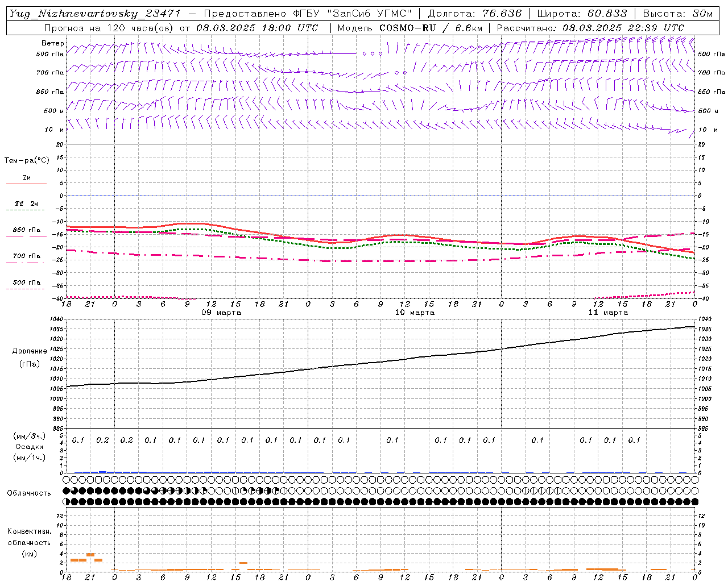Click the latitude value Широта: 60.833

tap(582, 14)
